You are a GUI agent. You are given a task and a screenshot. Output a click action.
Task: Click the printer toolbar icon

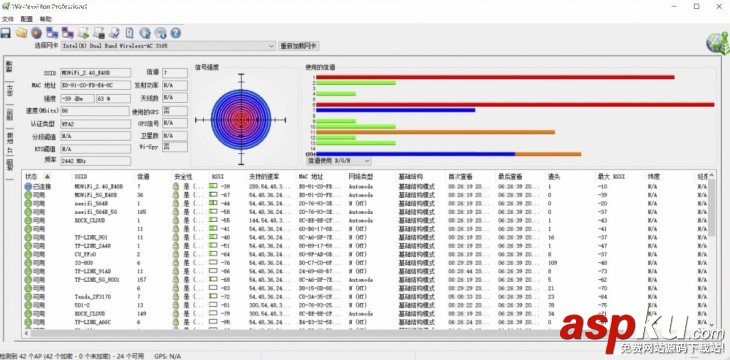pyautogui.click(x=114, y=33)
